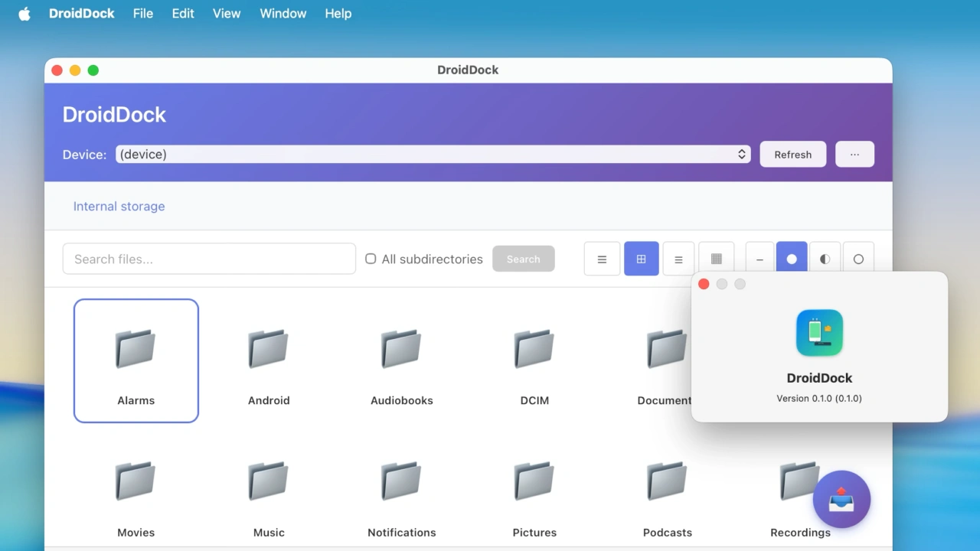Screen dimensions: 980x551
Task: Open the DCIM folder
Action: (534, 360)
